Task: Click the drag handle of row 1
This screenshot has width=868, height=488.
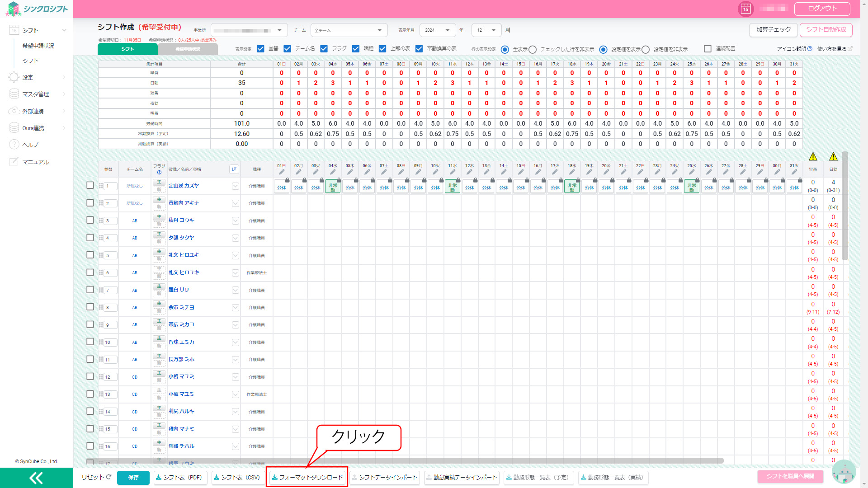Action: 101,186
